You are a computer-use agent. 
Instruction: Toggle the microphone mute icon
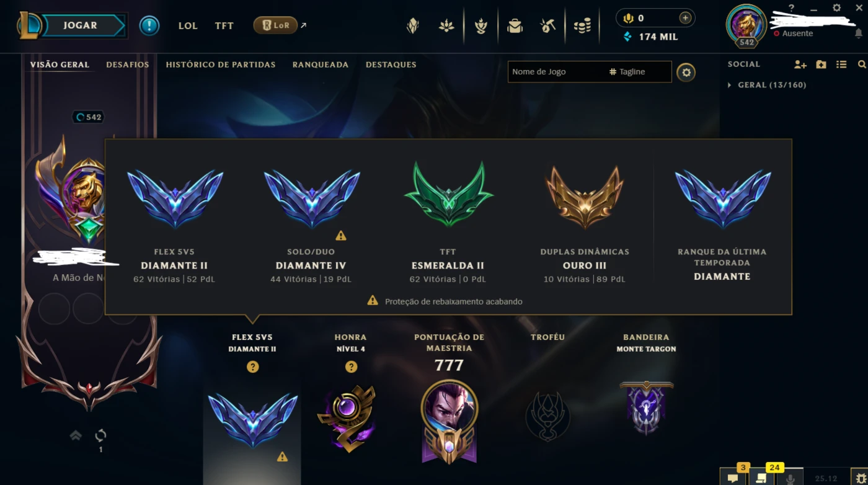click(790, 479)
